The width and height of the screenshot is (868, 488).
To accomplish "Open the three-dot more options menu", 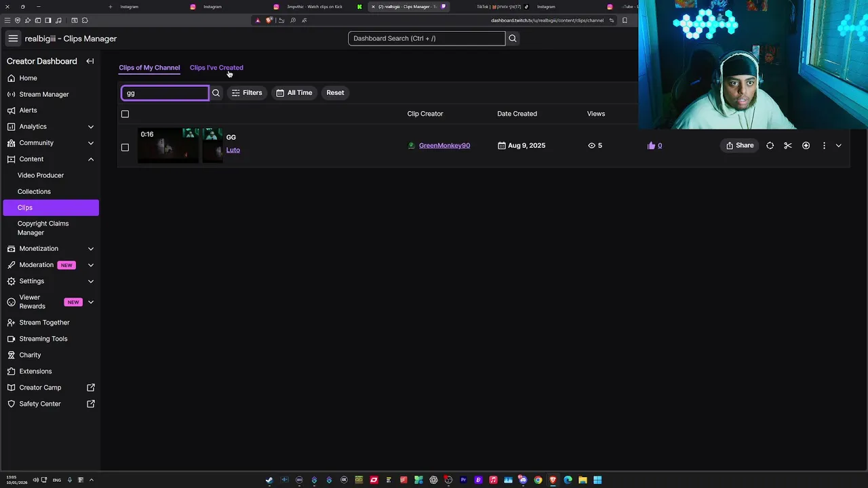I will click(824, 146).
